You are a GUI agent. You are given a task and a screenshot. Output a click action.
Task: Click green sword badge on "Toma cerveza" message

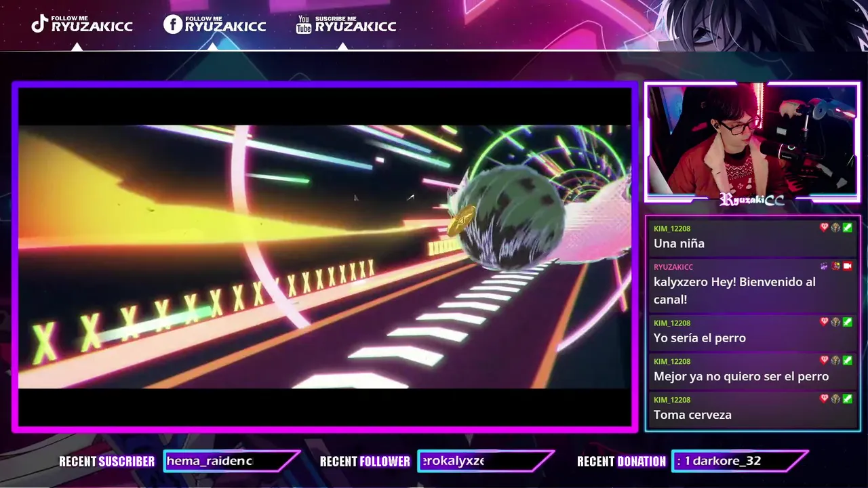click(847, 399)
